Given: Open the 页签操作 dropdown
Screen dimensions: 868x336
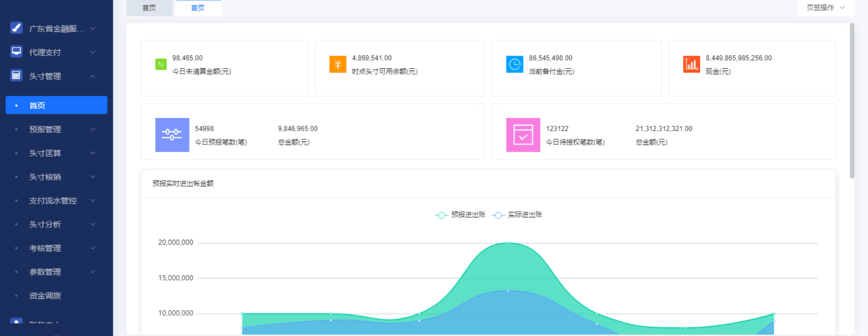Looking at the screenshot, I should (826, 8).
